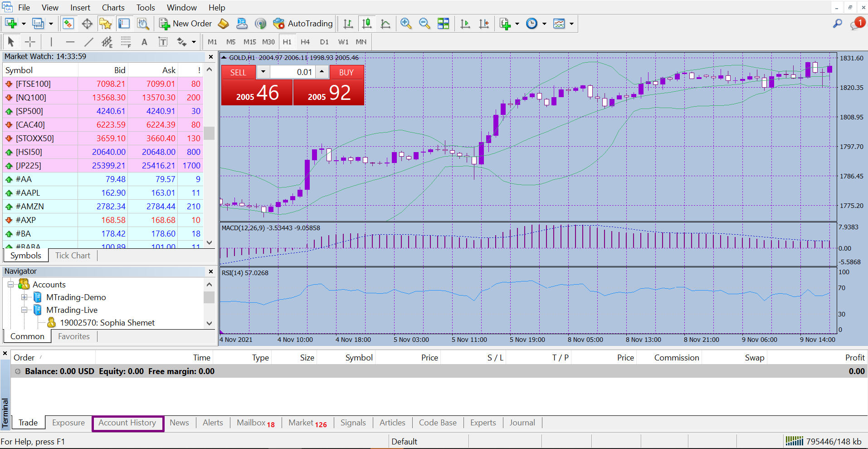Viewport: 868px width, 449px height.
Task: Set timeframe to H4
Action: [x=305, y=42]
